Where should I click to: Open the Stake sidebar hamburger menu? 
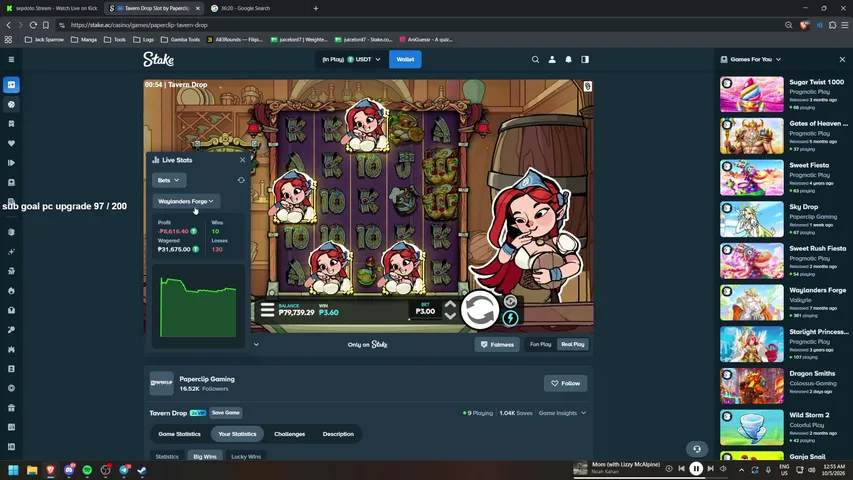pos(11,59)
